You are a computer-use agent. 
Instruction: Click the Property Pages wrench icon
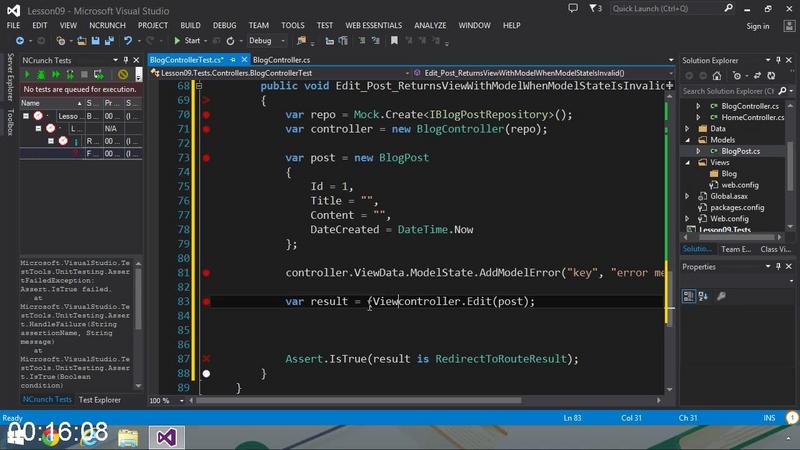721,296
